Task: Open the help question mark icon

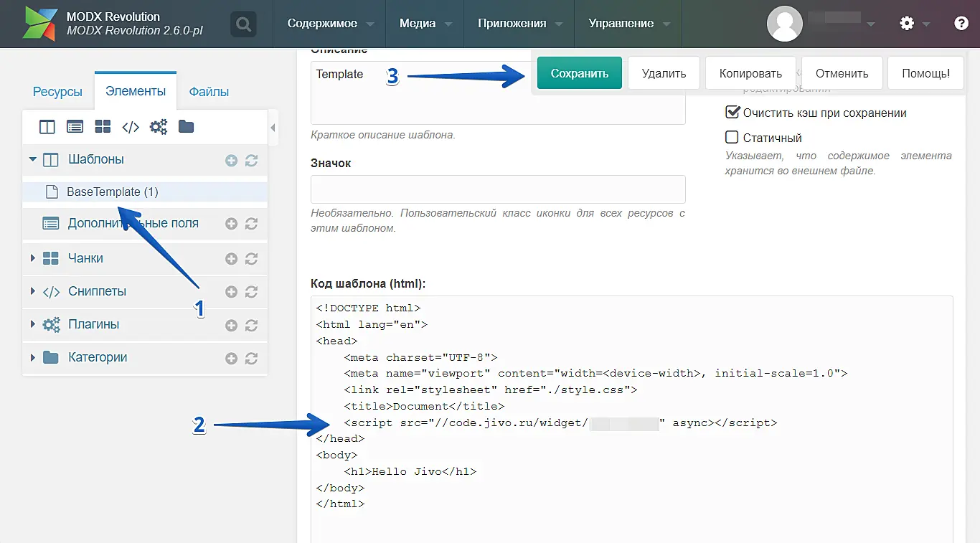Action: point(961,24)
